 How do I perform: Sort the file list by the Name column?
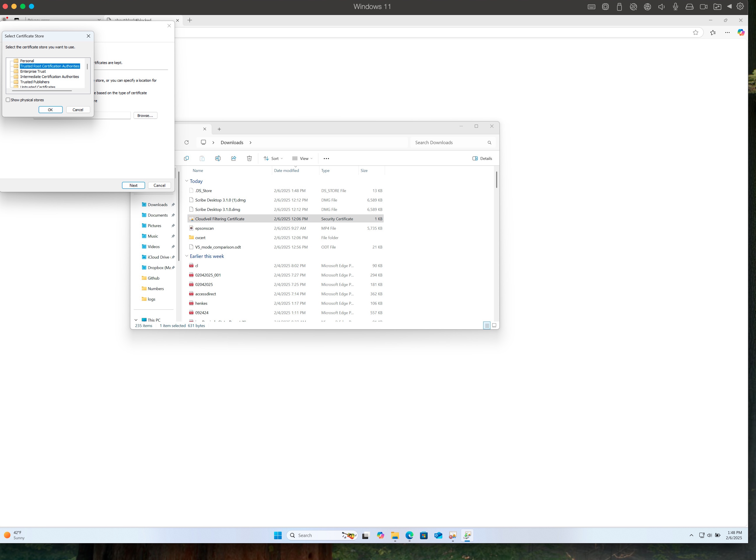tap(198, 170)
